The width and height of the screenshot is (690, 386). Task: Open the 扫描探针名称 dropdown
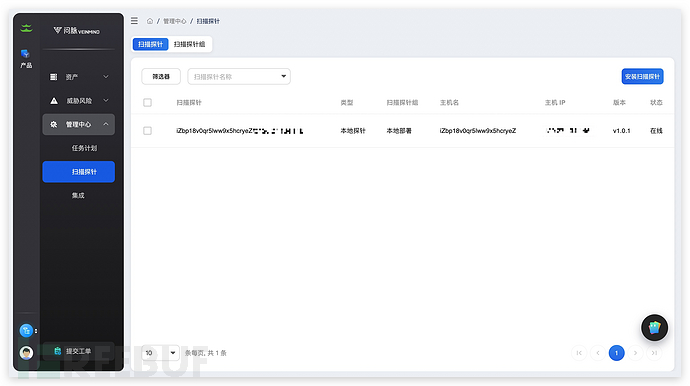pos(239,77)
